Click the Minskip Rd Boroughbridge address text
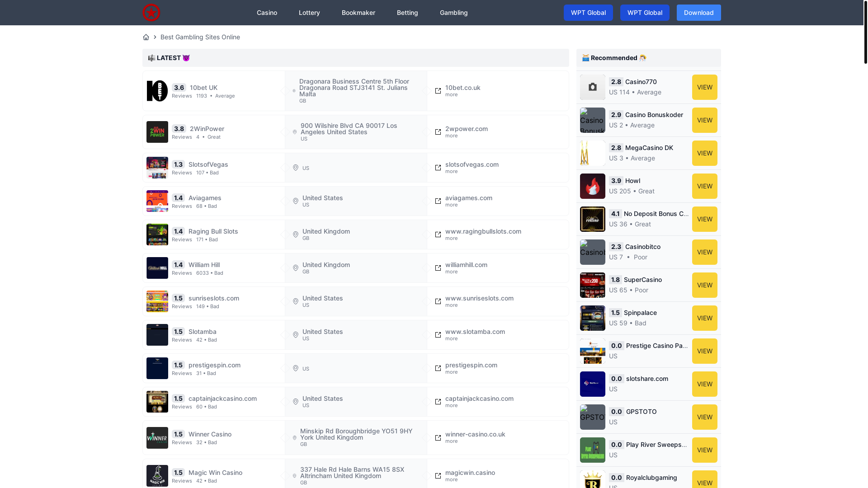 pos(356,434)
